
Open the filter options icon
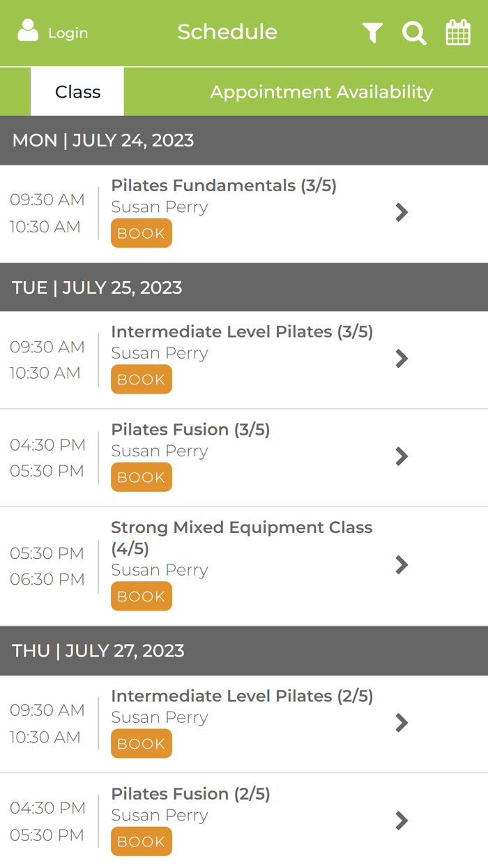tap(373, 32)
